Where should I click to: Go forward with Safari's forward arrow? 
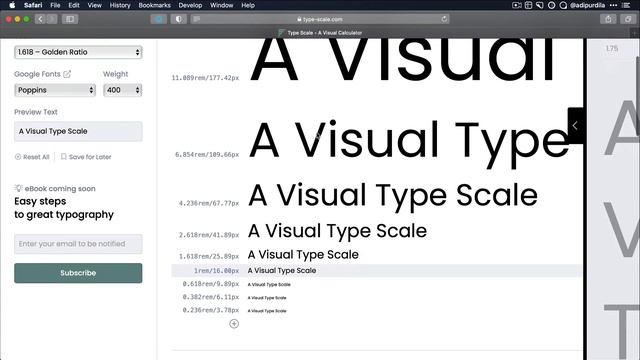coord(52,19)
